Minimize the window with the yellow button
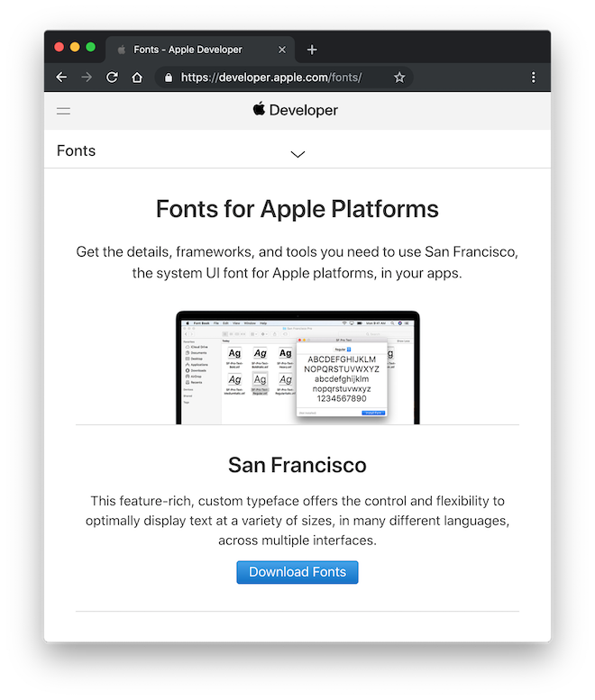595x700 pixels. [75, 47]
